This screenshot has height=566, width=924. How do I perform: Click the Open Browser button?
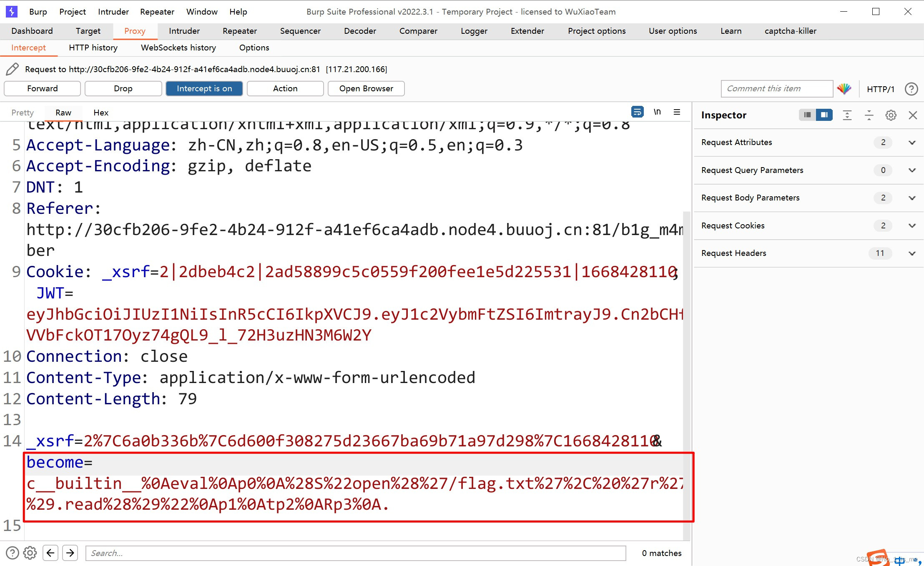366,88
